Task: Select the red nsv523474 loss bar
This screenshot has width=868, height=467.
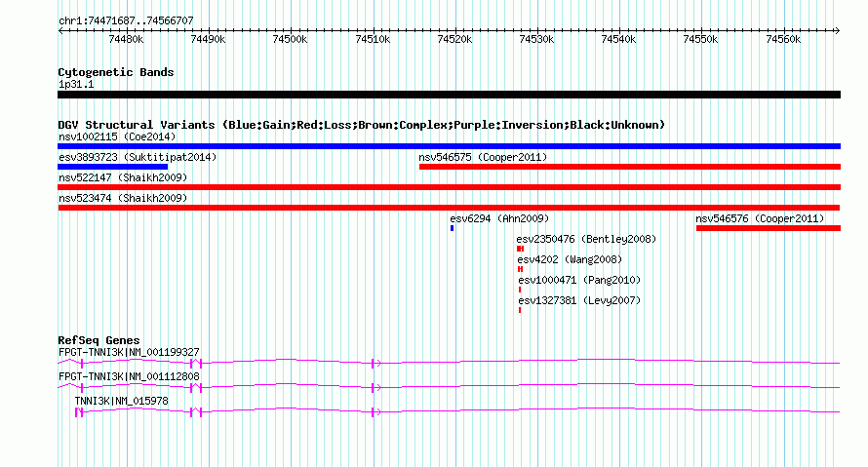Action: coord(449,208)
